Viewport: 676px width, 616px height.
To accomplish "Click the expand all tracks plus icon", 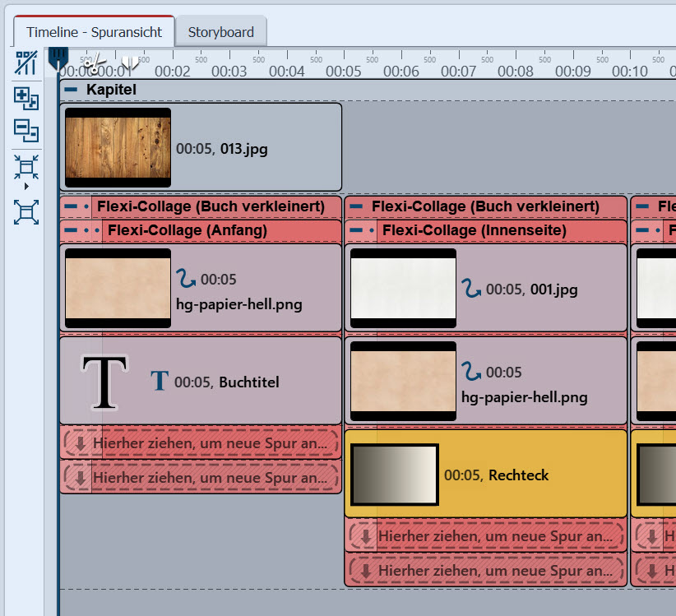I will pos(26,98).
